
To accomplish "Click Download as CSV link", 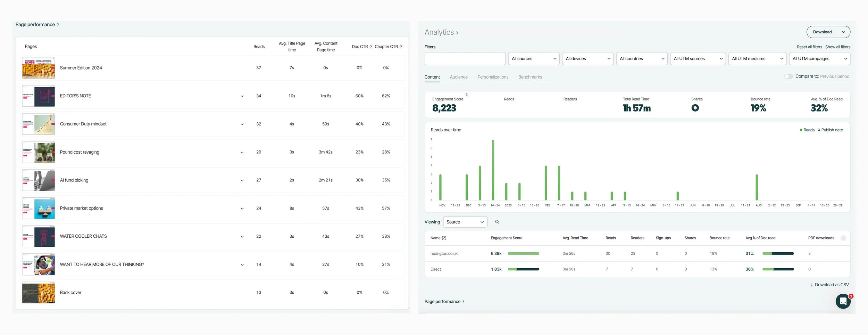I will click(829, 285).
